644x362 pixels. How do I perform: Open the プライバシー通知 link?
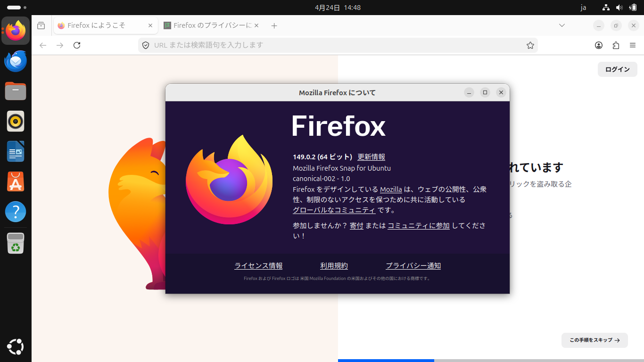[413, 266]
